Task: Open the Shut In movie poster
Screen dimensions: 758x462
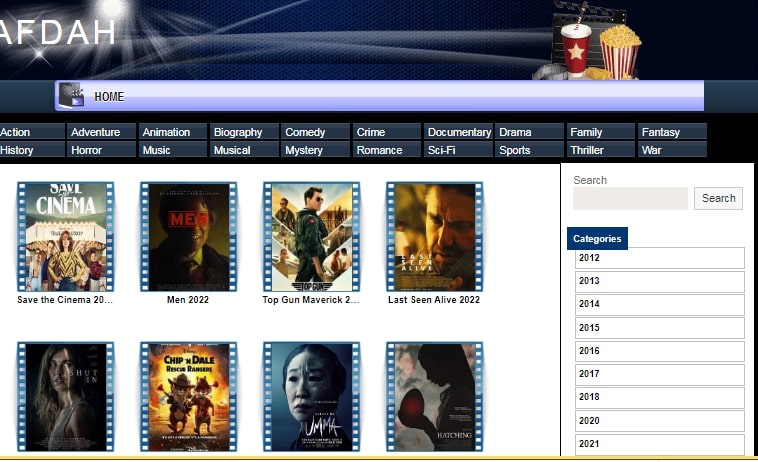Action: point(65,397)
